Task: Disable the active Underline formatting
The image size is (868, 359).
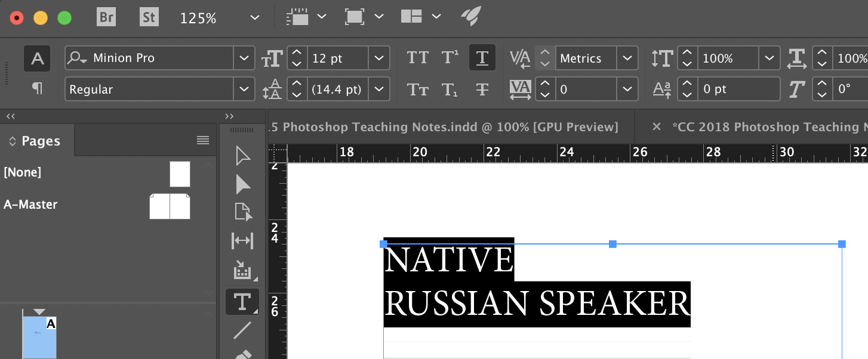Action: pyautogui.click(x=482, y=57)
